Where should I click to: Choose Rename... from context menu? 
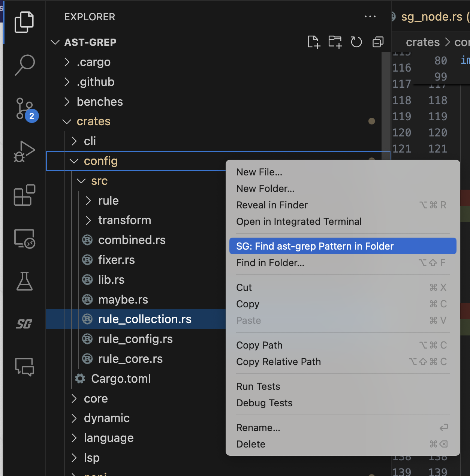(343, 428)
